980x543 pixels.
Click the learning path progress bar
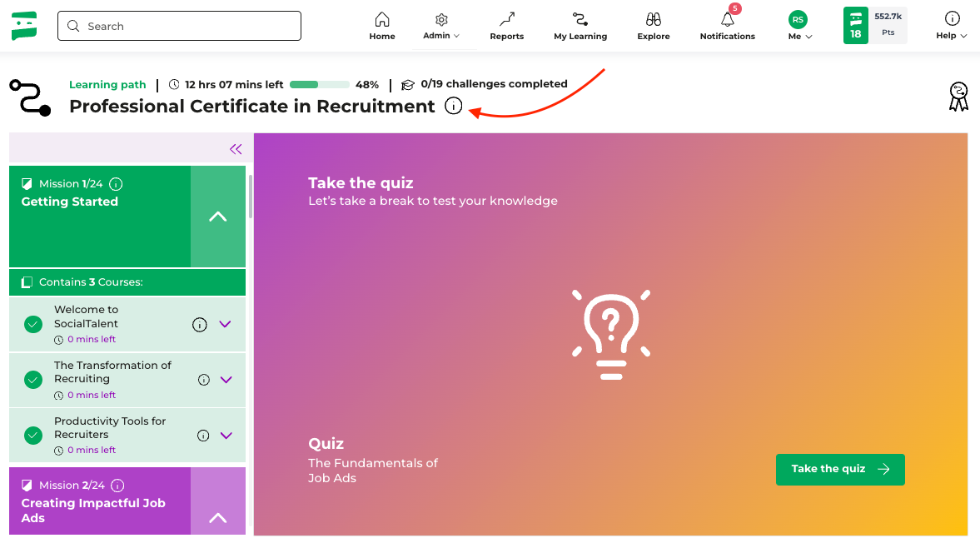(319, 85)
